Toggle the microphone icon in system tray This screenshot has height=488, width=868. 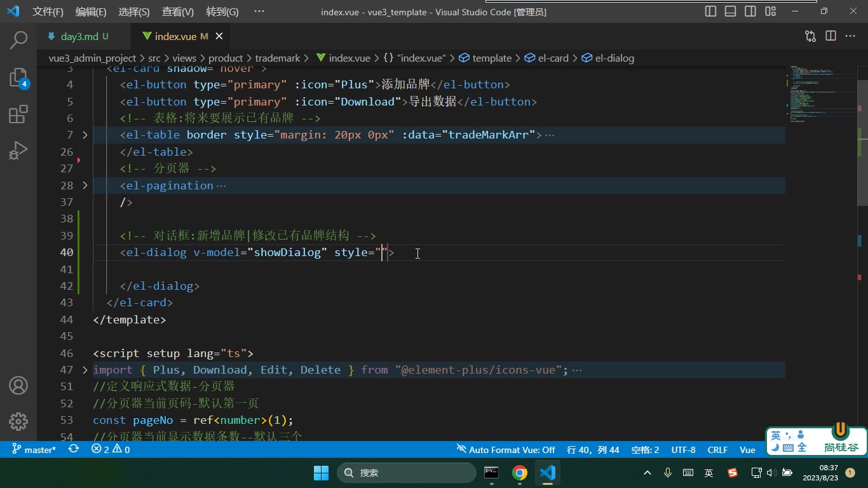(x=668, y=473)
